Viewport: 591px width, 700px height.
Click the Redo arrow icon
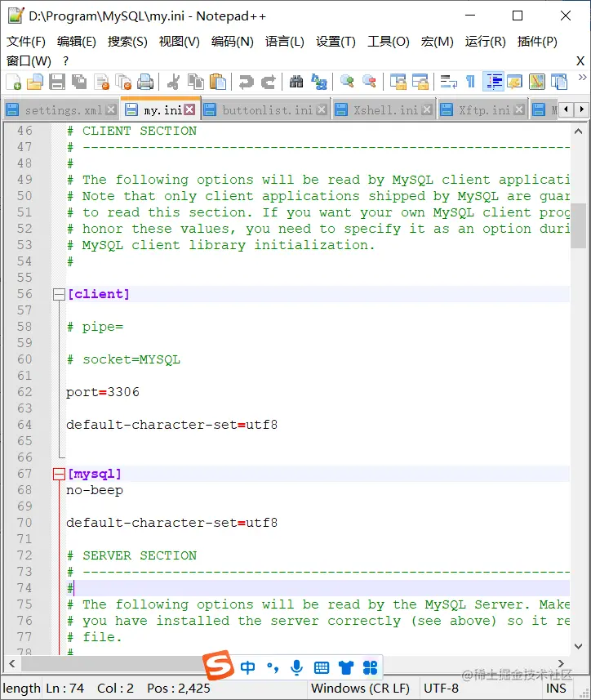(268, 82)
